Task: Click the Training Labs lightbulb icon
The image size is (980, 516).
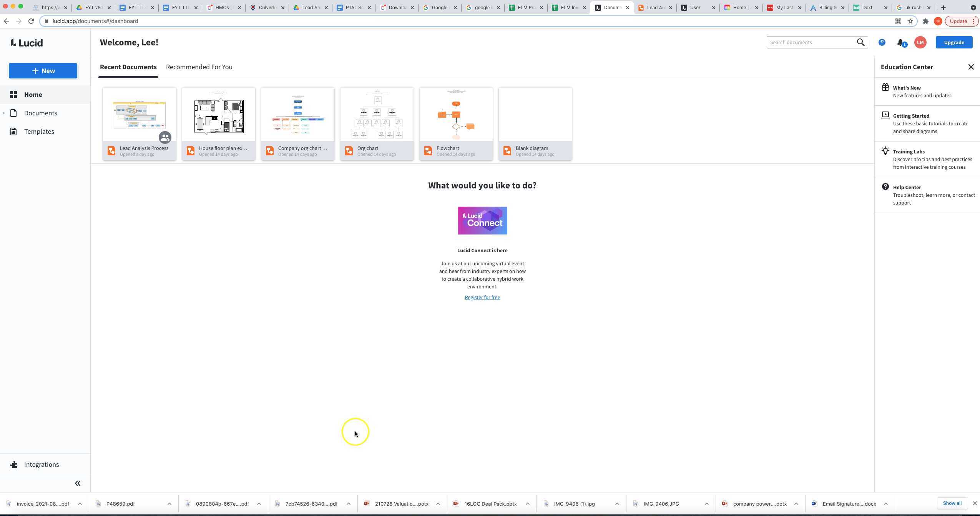Action: (x=885, y=151)
